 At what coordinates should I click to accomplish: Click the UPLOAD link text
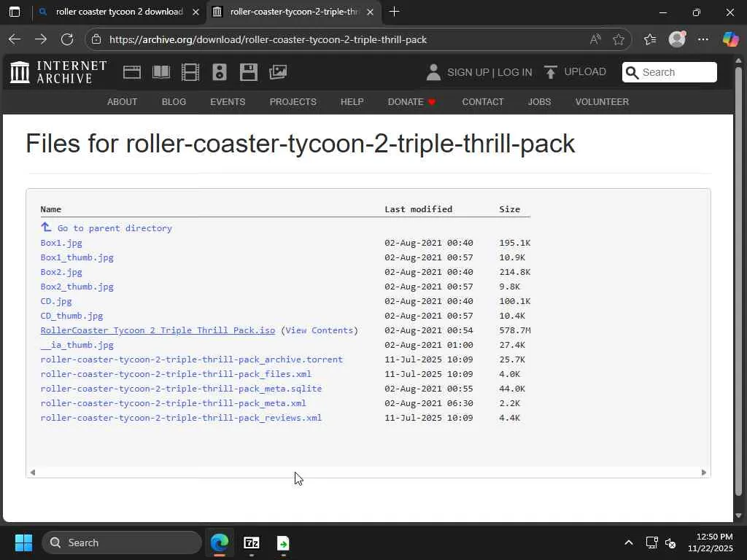[585, 72]
